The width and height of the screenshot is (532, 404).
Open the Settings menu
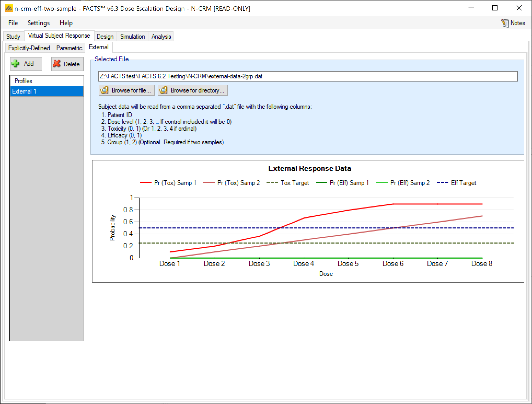click(x=38, y=23)
